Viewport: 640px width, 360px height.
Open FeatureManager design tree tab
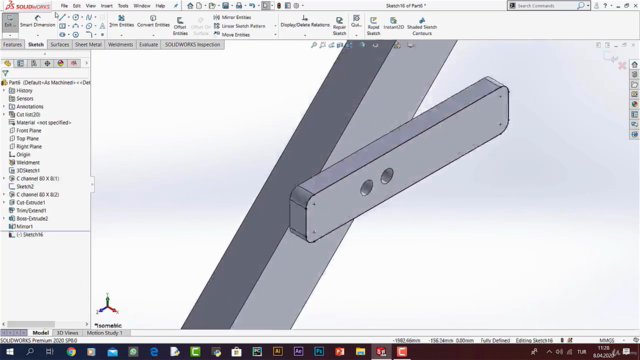(7, 63)
